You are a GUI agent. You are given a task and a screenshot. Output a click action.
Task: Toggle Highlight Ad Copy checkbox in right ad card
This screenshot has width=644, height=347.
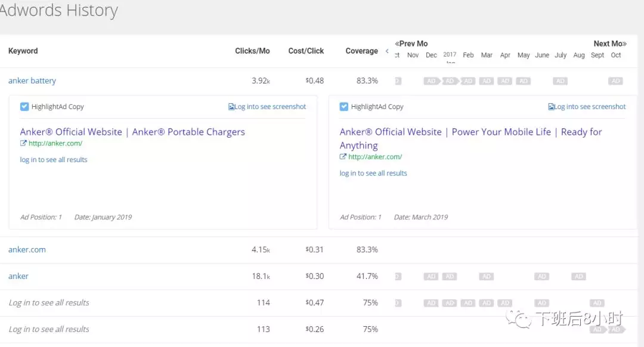point(344,107)
